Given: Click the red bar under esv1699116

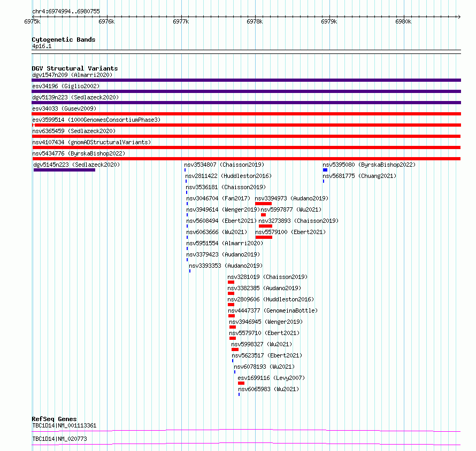Looking at the screenshot, I should click(241, 383).
